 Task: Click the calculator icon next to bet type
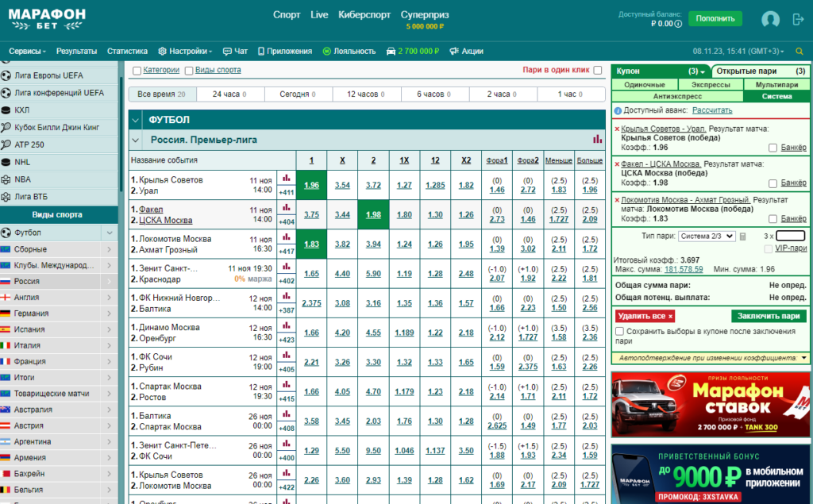tap(742, 237)
